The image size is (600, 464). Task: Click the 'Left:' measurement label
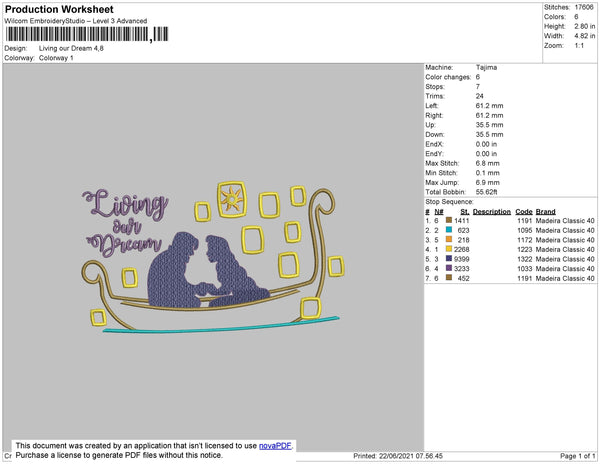tap(432, 106)
